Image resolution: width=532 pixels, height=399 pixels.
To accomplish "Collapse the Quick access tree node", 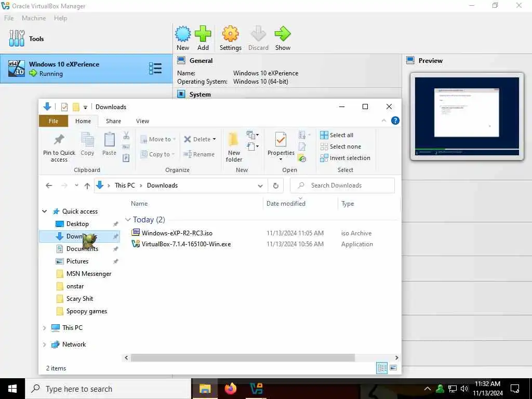I will click(x=45, y=211).
